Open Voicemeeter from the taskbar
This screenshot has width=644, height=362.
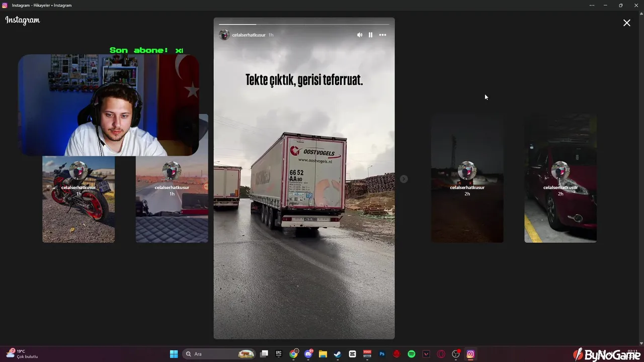tap(367, 354)
